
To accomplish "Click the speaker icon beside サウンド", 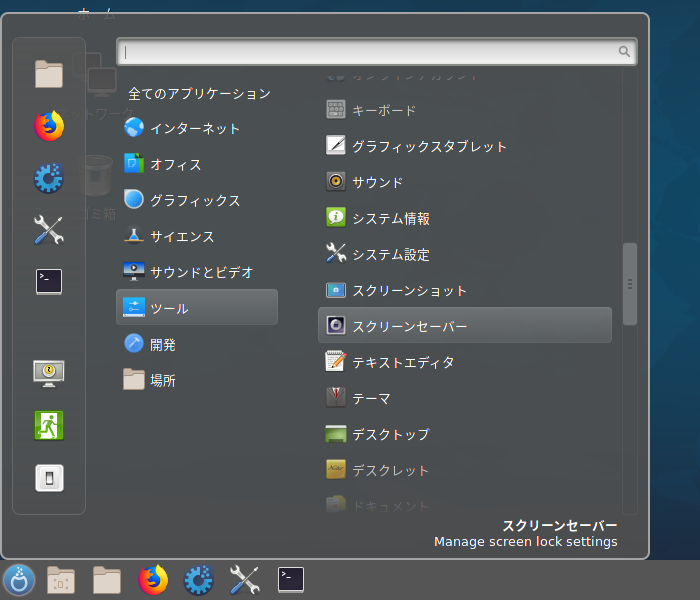I will (x=336, y=181).
